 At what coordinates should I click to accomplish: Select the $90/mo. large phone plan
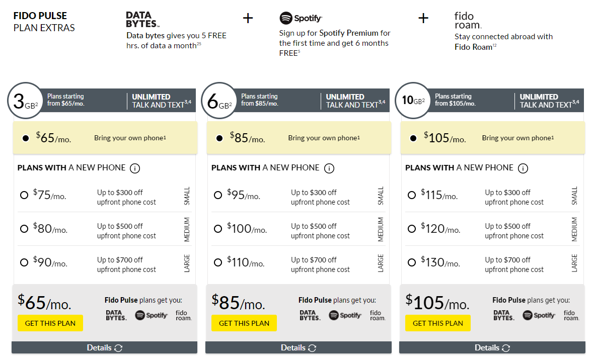click(24, 262)
